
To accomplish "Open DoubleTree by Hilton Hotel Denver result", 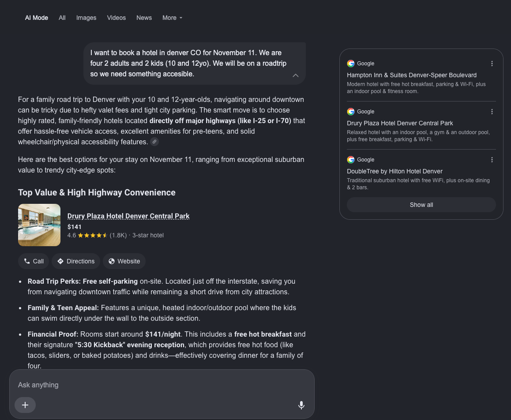I will pos(395,171).
